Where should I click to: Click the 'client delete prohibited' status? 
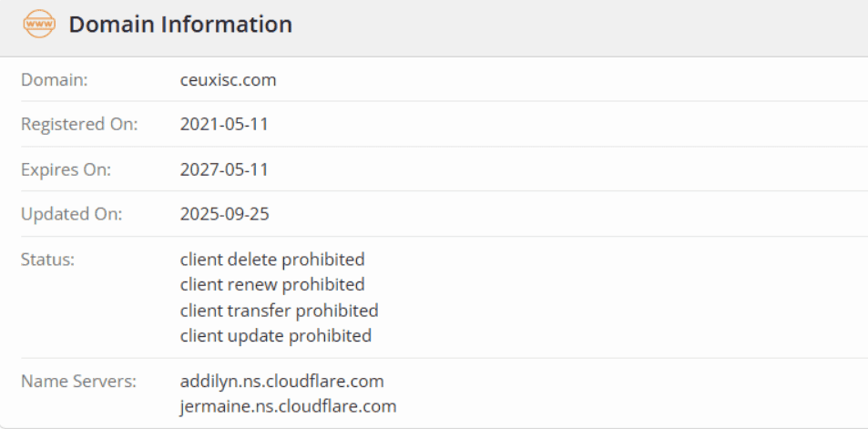coord(272,260)
